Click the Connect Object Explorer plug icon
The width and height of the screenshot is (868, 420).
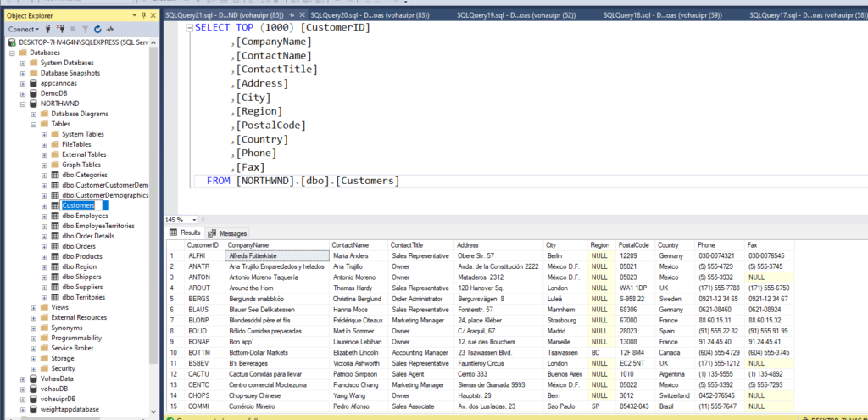pyautogui.click(x=47, y=29)
